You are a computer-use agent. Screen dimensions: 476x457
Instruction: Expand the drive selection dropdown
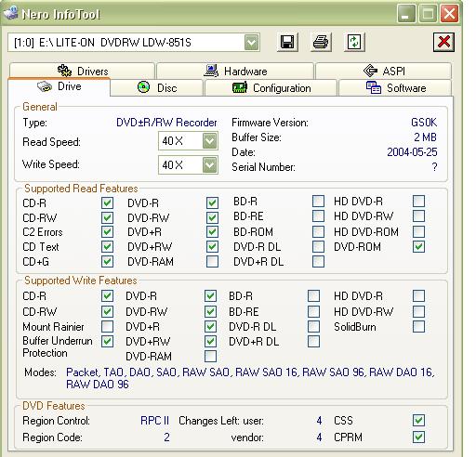click(x=251, y=43)
